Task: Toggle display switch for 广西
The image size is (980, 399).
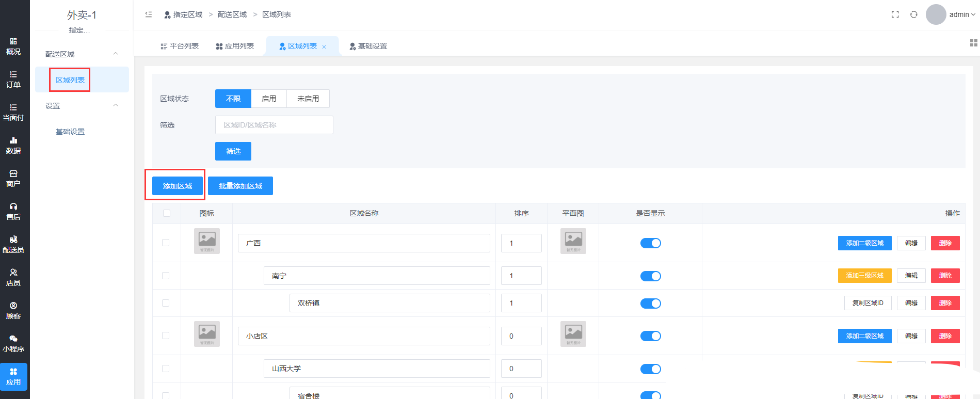Action: [x=651, y=243]
